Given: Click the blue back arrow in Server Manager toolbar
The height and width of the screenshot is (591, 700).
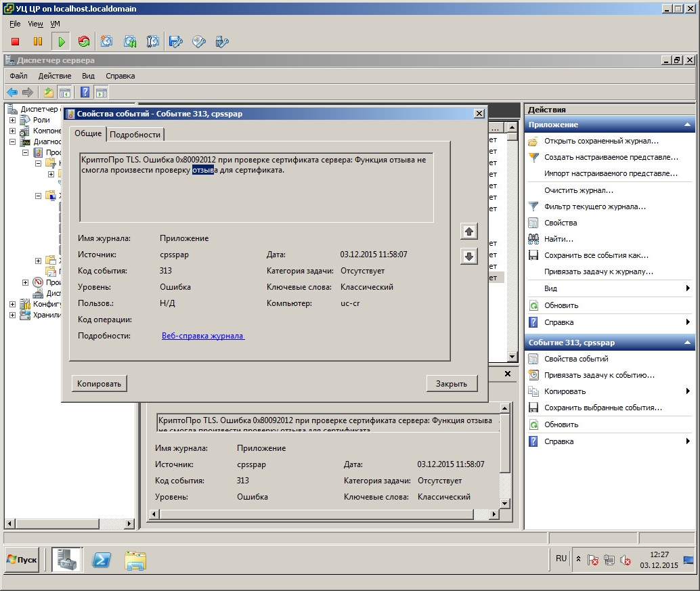Looking at the screenshot, I should 12,93.
